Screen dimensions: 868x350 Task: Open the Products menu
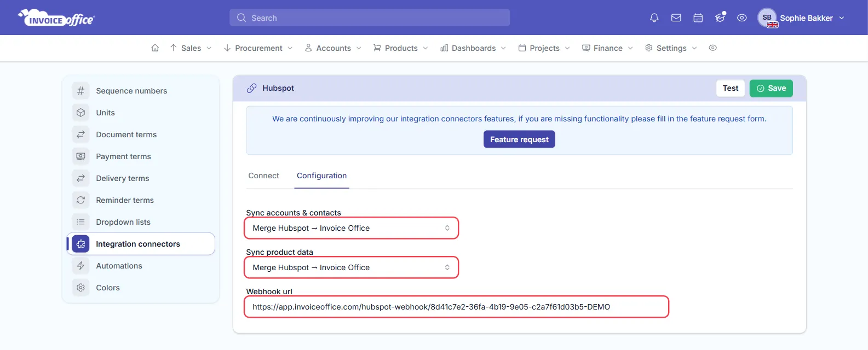pyautogui.click(x=401, y=48)
